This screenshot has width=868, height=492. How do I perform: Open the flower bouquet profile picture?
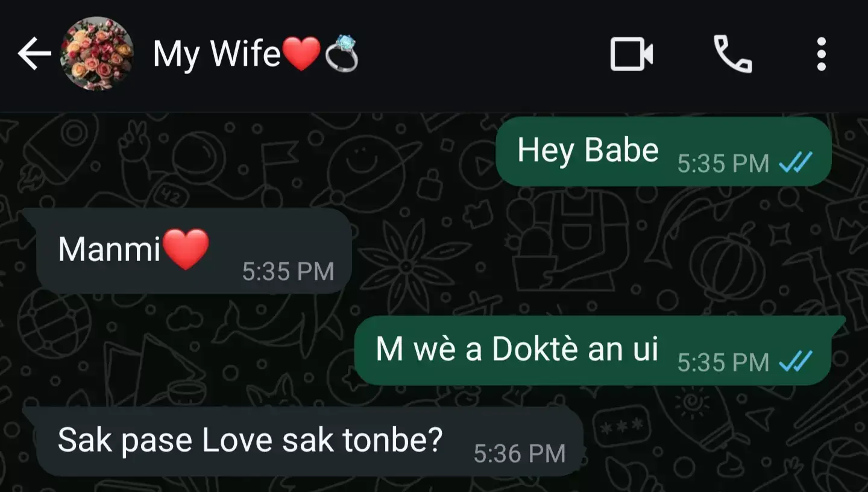pos(96,54)
